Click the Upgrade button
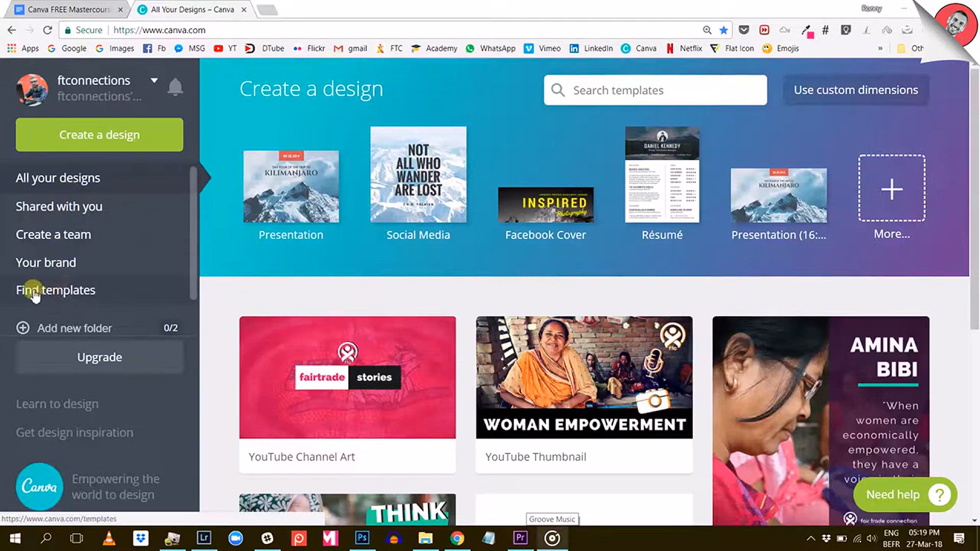980x551 pixels. (100, 357)
